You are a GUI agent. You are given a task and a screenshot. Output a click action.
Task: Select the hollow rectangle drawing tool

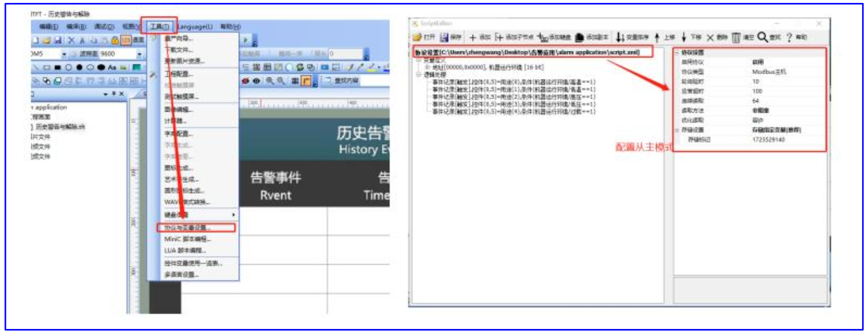coord(46,67)
